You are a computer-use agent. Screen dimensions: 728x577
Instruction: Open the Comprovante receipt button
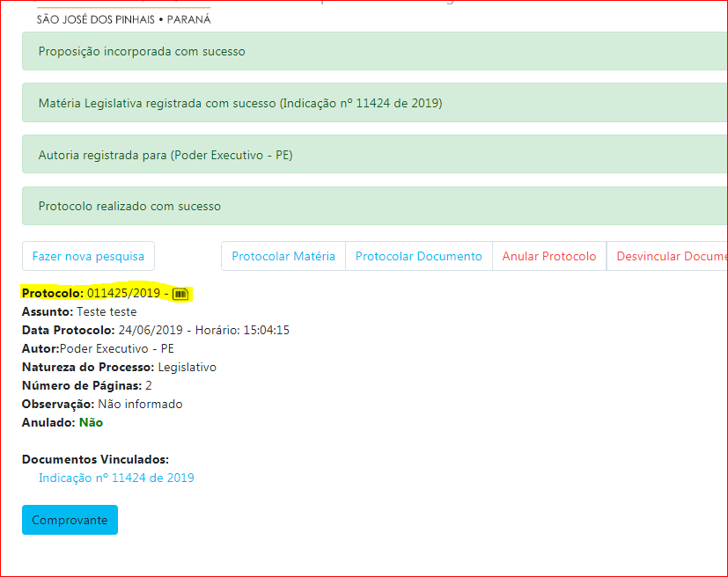click(70, 520)
